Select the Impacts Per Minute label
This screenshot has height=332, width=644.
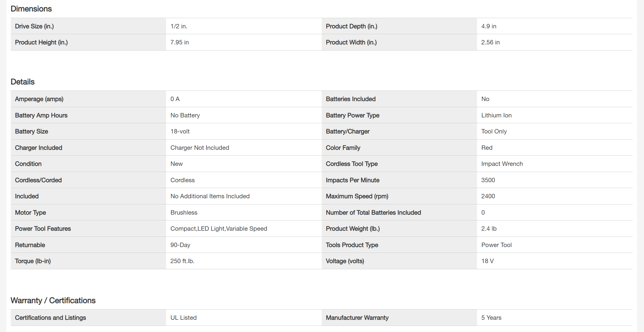(353, 180)
